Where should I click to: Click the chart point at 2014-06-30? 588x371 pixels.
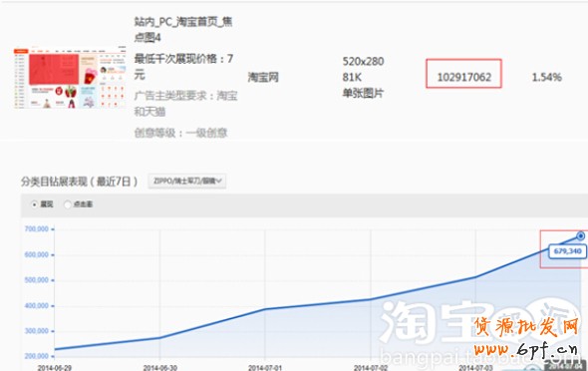(x=159, y=338)
